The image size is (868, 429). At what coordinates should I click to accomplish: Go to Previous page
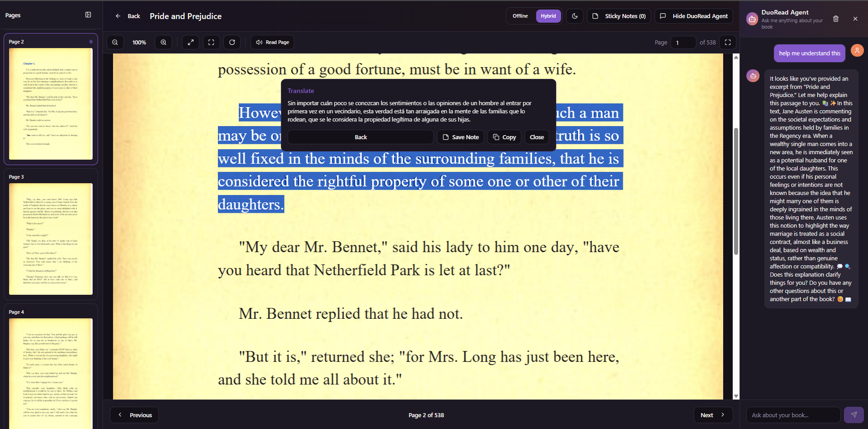click(x=134, y=415)
